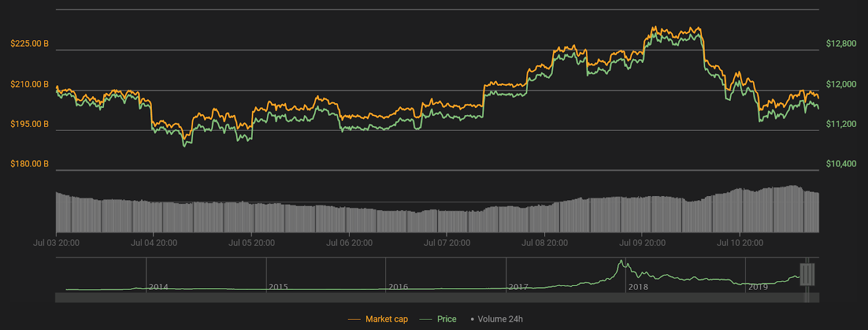Click the Jul 08 20:00 time label
868x330 pixels.
point(545,243)
